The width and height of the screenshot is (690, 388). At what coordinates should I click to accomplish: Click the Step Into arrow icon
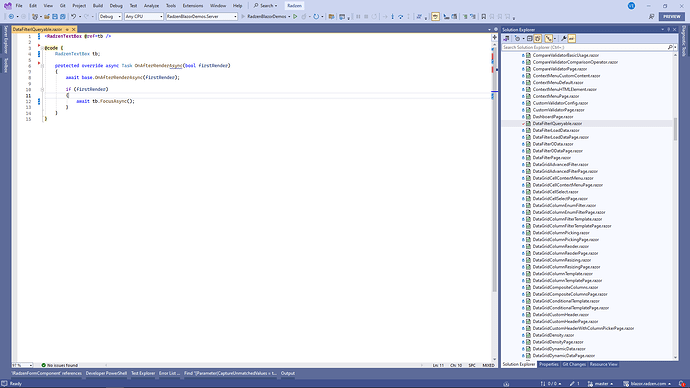point(393,16)
